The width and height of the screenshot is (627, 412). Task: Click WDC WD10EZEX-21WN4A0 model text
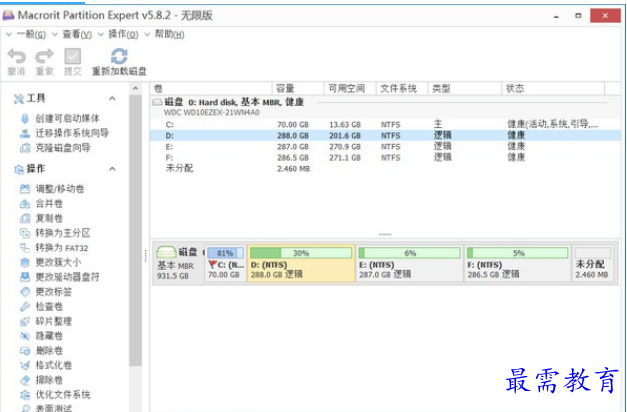click(212, 112)
